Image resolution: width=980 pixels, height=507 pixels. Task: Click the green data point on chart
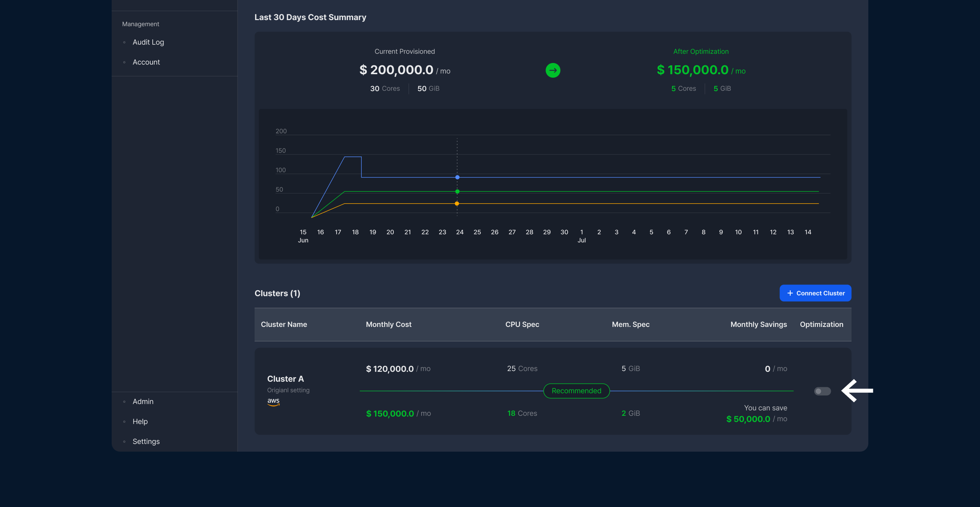pos(457,192)
